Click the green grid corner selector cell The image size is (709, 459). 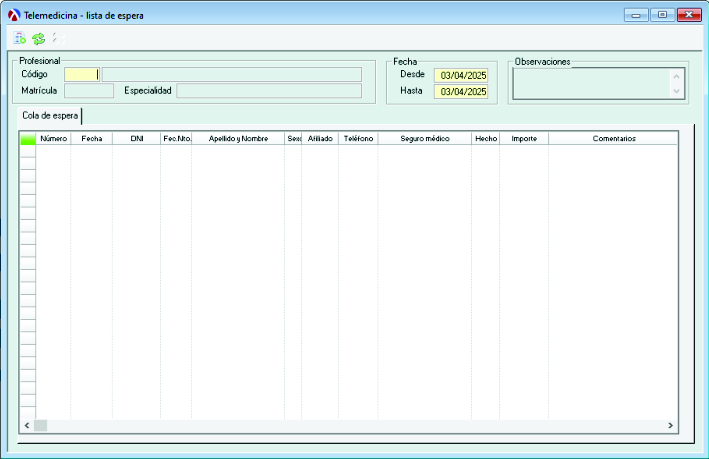[x=28, y=139]
